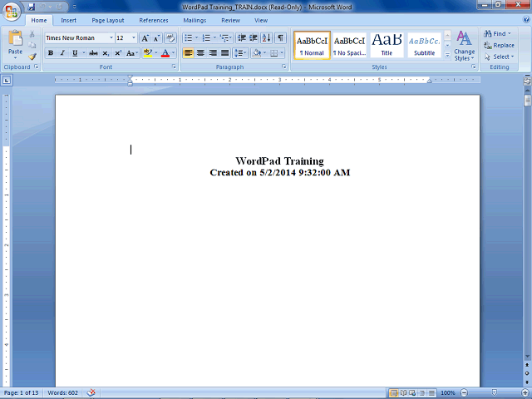The height and width of the screenshot is (399, 532).
Task: Grow the font size
Action: (145, 38)
